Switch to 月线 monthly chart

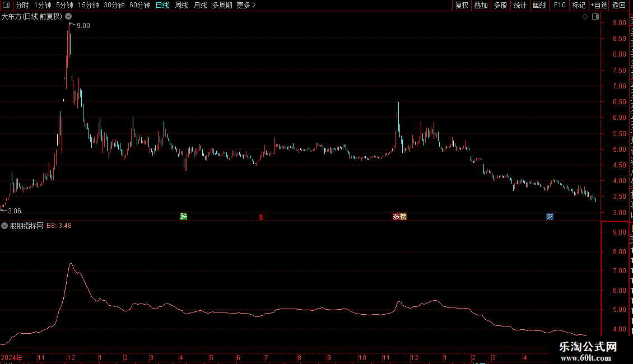point(200,5)
